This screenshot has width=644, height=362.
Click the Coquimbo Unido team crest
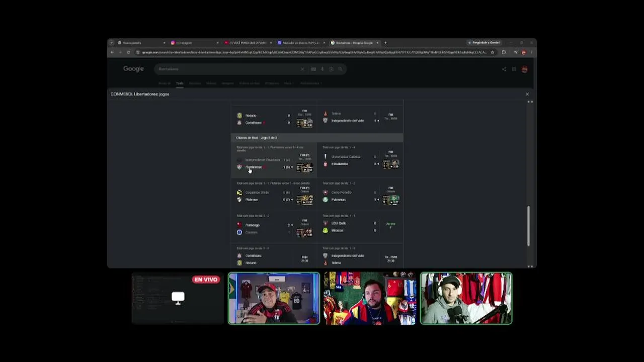[x=239, y=193]
